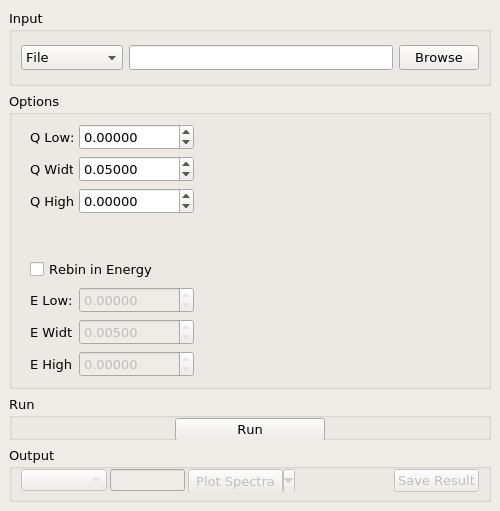
Task: Click the Browse button
Action: click(439, 58)
